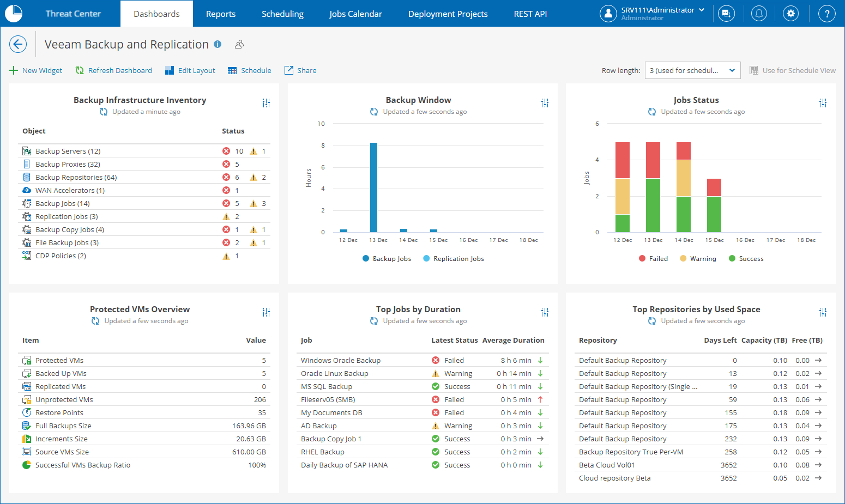Click the Share button

click(300, 70)
